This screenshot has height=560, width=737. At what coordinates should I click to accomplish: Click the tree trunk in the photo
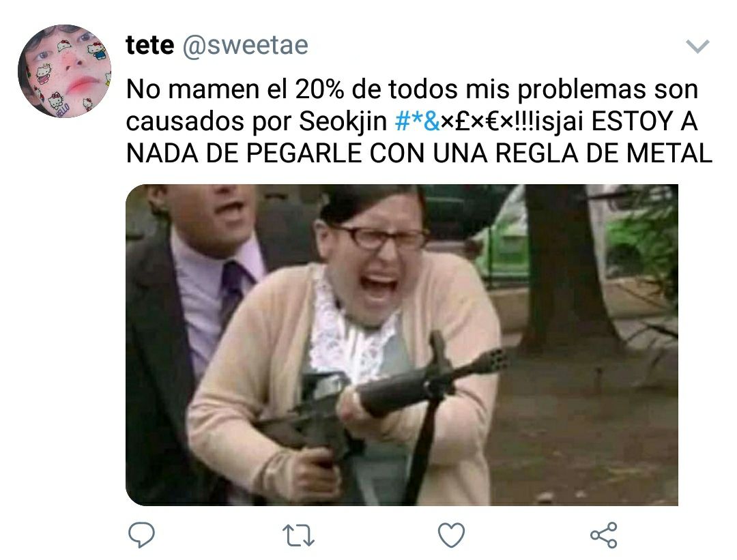(564, 263)
